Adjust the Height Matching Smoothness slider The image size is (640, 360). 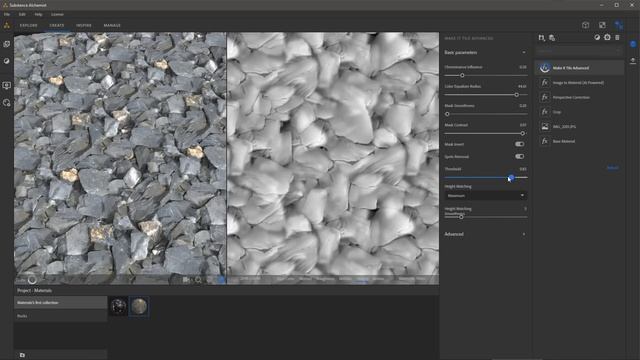coord(461,217)
